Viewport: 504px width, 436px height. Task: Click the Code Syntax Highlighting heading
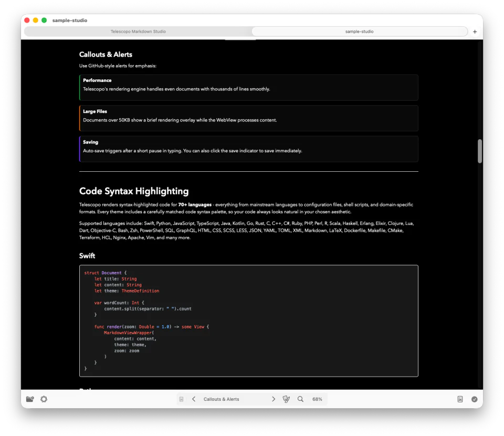(134, 191)
